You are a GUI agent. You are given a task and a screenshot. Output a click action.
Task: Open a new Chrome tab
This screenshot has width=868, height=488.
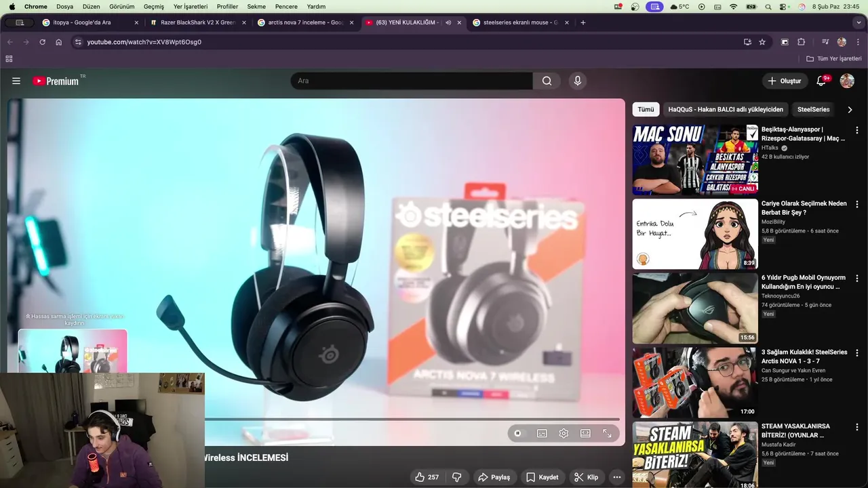583,22
